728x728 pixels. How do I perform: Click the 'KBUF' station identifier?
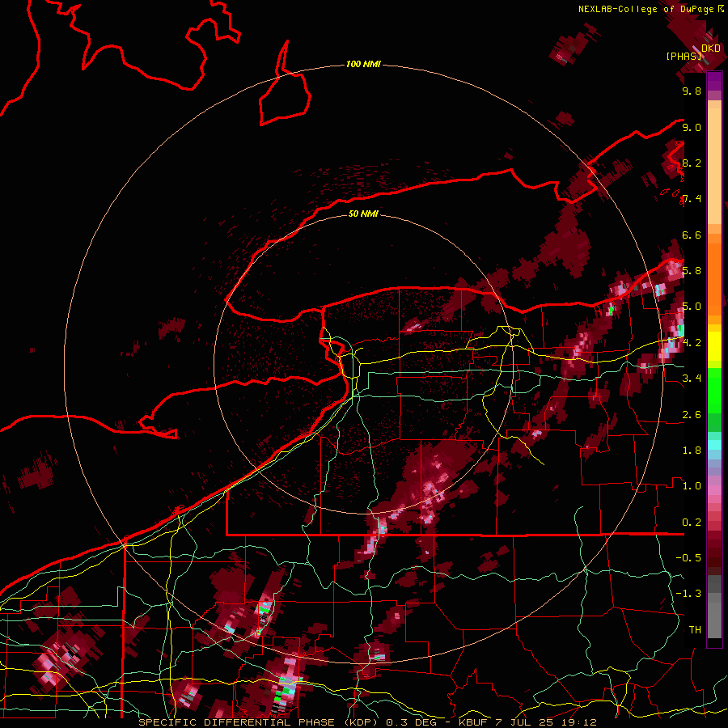(x=473, y=722)
